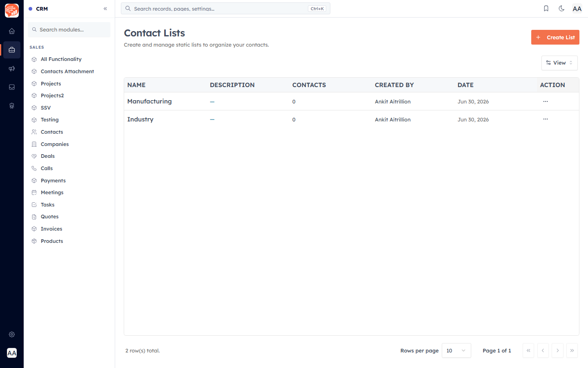
Task: Open action menu for Industry row
Action: (x=546, y=119)
